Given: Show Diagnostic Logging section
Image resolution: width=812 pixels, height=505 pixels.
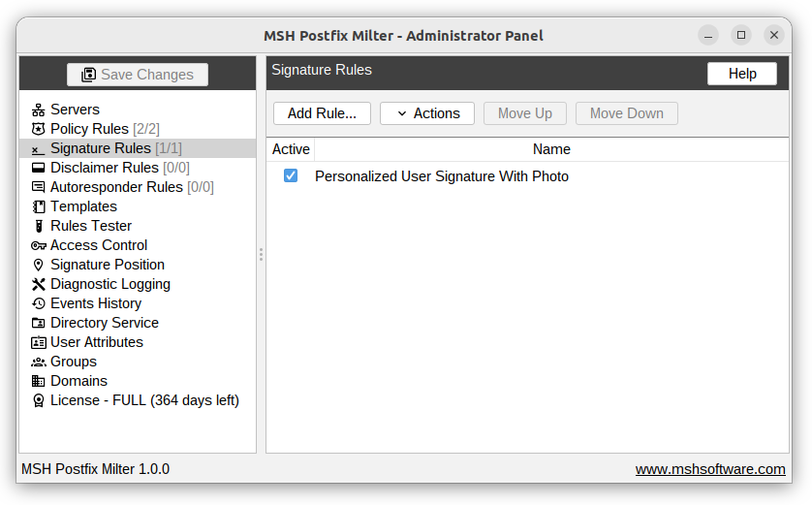Looking at the screenshot, I should (110, 284).
